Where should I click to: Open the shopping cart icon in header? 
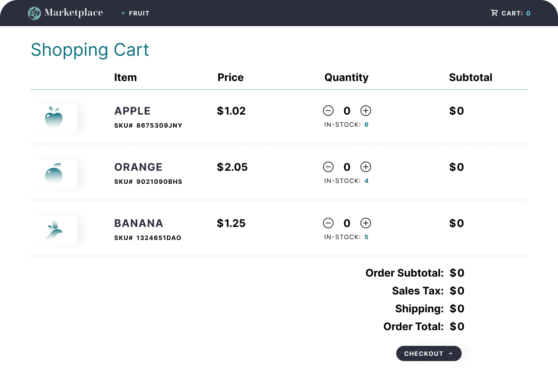point(494,13)
